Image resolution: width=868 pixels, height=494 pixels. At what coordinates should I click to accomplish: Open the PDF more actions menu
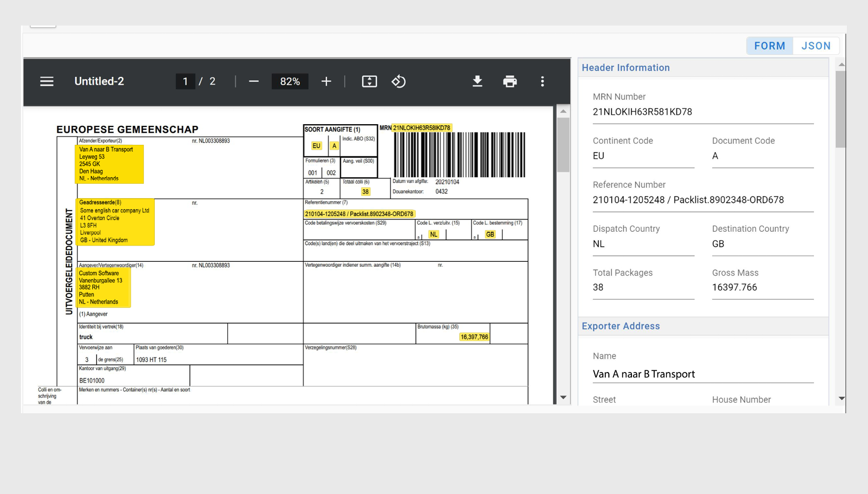click(x=542, y=81)
